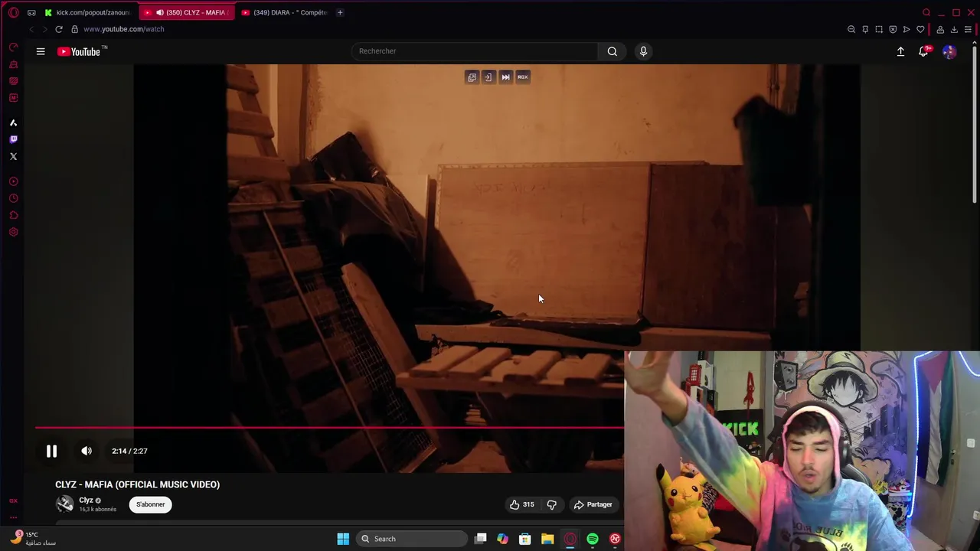Go forward with the browser forward arrow

click(x=45, y=29)
